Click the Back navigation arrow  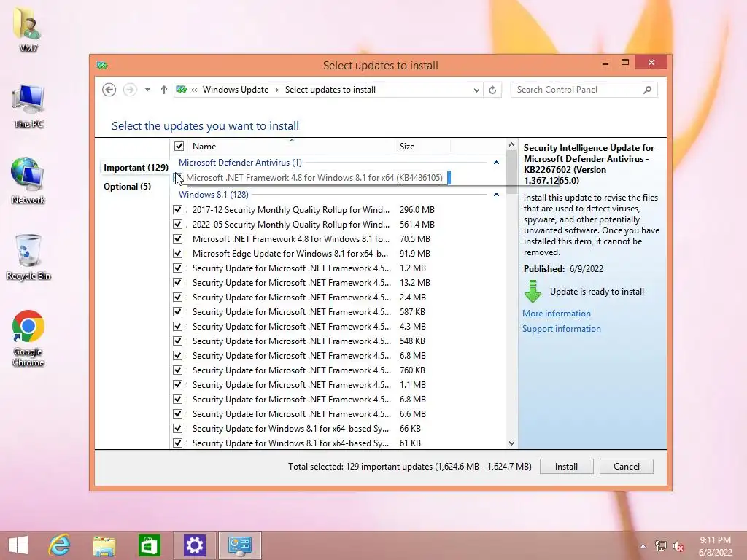(x=109, y=90)
